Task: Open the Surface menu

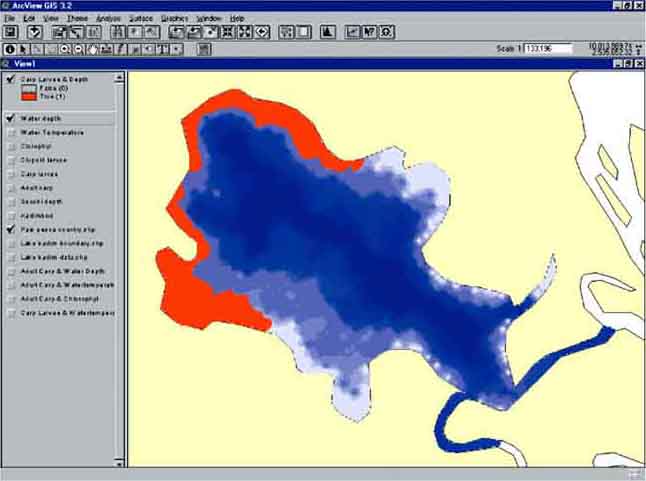Action: (141, 18)
